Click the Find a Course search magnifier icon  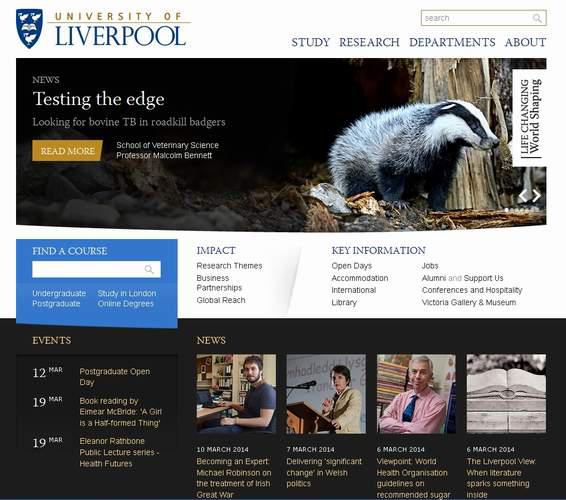pyautogui.click(x=149, y=269)
